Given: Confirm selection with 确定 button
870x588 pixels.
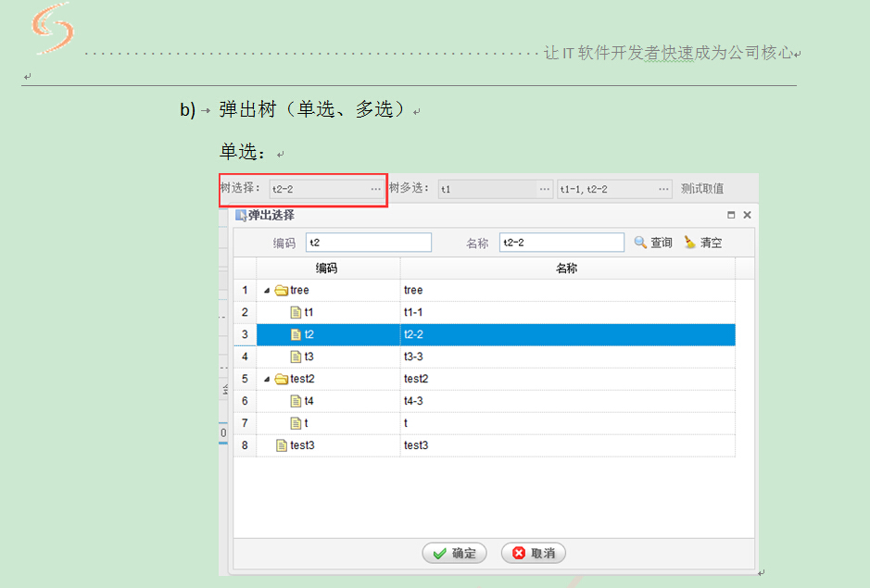Looking at the screenshot, I should (x=454, y=553).
